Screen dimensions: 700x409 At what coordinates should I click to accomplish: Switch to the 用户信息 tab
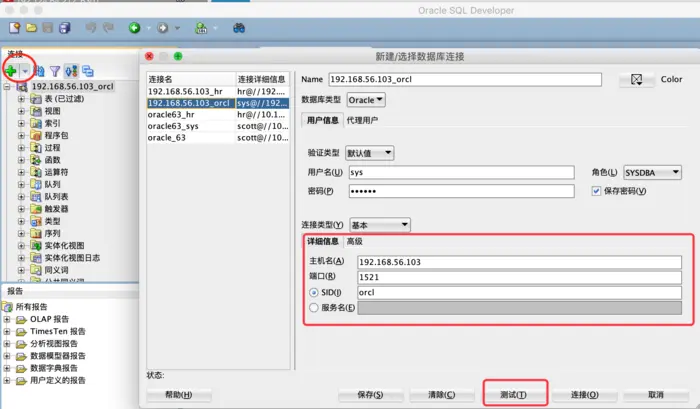pyautogui.click(x=322, y=121)
